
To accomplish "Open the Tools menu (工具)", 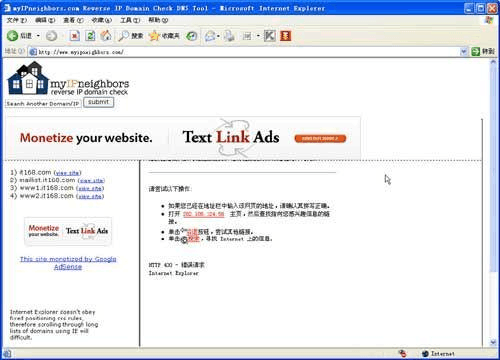I will click(130, 20).
